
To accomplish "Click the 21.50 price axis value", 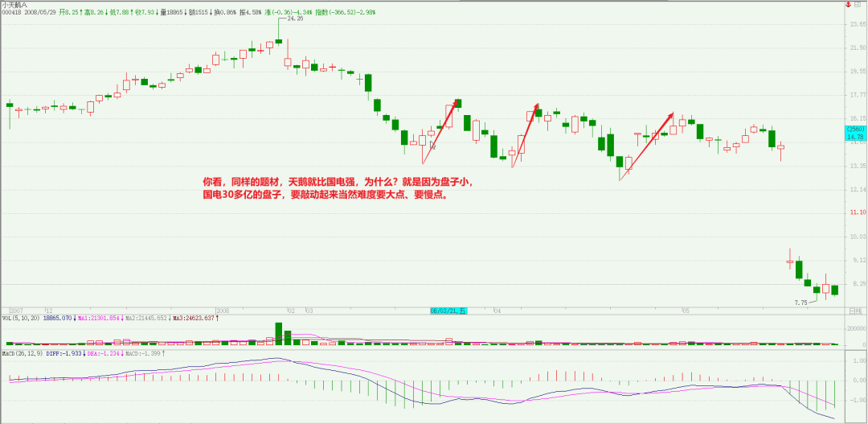I will (858, 48).
